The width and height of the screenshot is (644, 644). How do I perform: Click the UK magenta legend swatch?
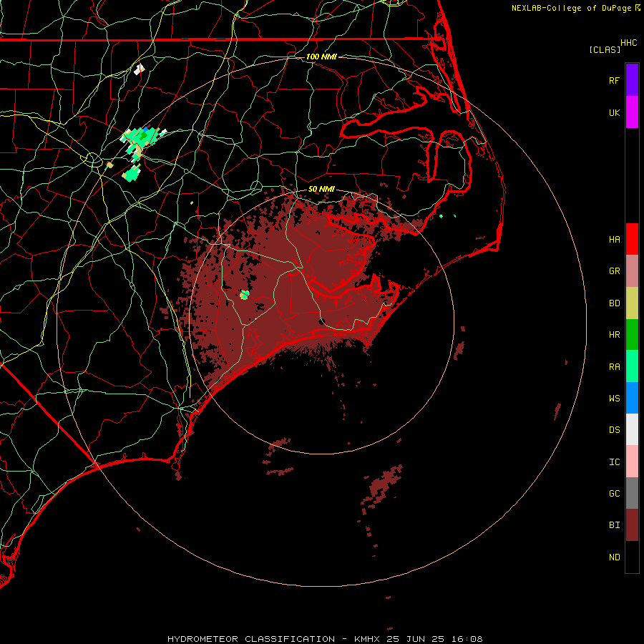(632, 112)
